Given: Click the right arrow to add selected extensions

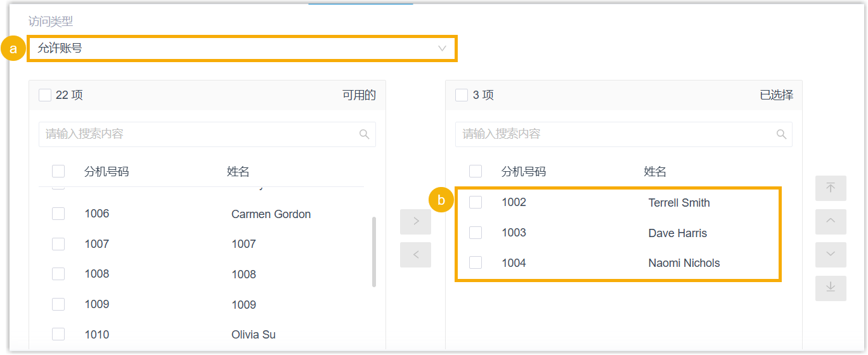Looking at the screenshot, I should (416, 222).
